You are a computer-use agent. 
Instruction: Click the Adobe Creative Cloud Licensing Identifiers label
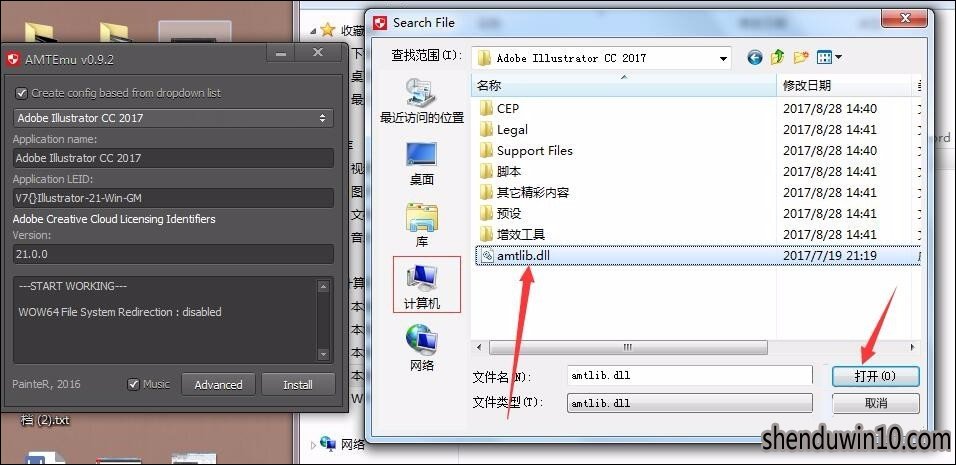tap(114, 219)
